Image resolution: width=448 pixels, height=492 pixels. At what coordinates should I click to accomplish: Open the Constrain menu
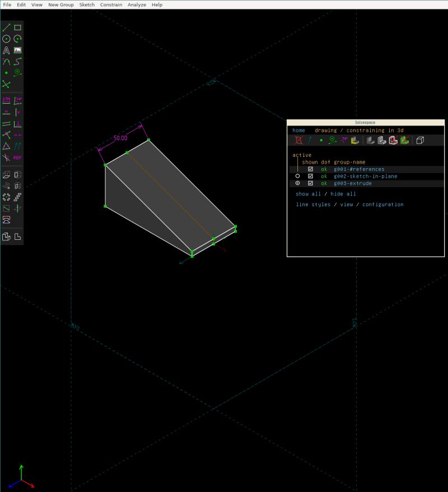point(111,4)
